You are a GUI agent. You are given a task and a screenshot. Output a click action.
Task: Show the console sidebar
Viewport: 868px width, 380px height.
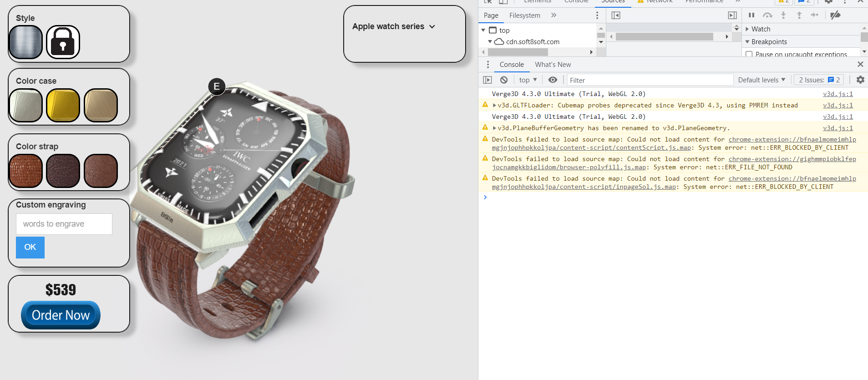pos(487,80)
